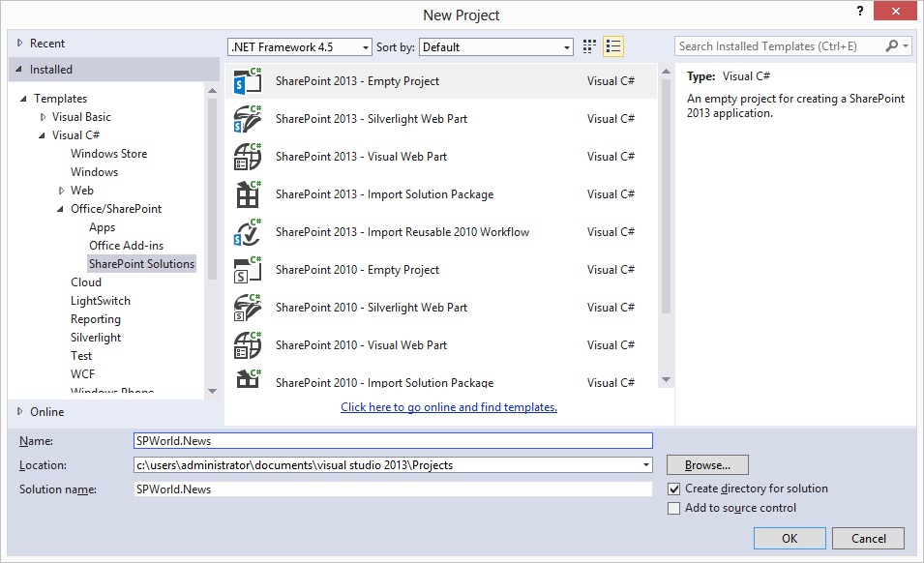Click SharePoint 2010 Import Solution Package icon

pyautogui.click(x=248, y=378)
